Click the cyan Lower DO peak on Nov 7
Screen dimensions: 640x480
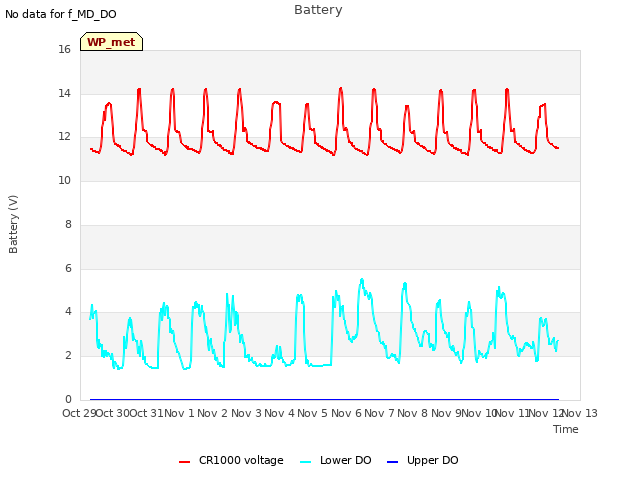tap(405, 284)
